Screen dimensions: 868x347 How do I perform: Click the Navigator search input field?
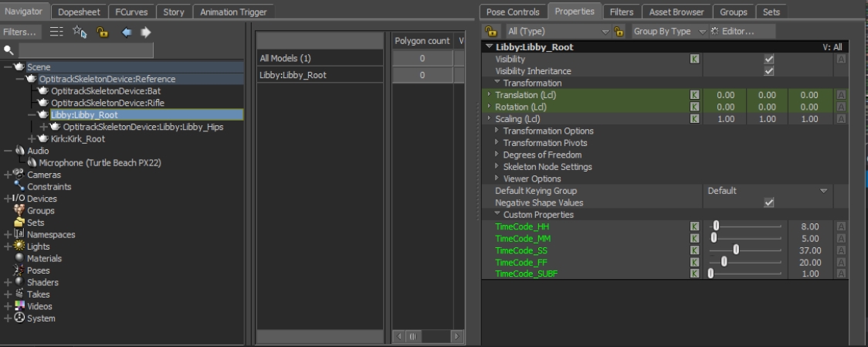pos(85,50)
